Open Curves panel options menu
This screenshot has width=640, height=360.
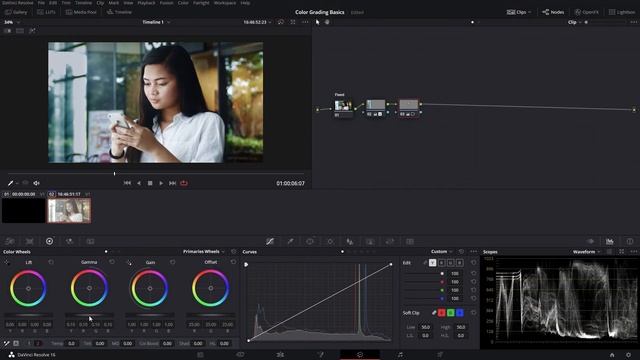pyautogui.click(x=473, y=251)
